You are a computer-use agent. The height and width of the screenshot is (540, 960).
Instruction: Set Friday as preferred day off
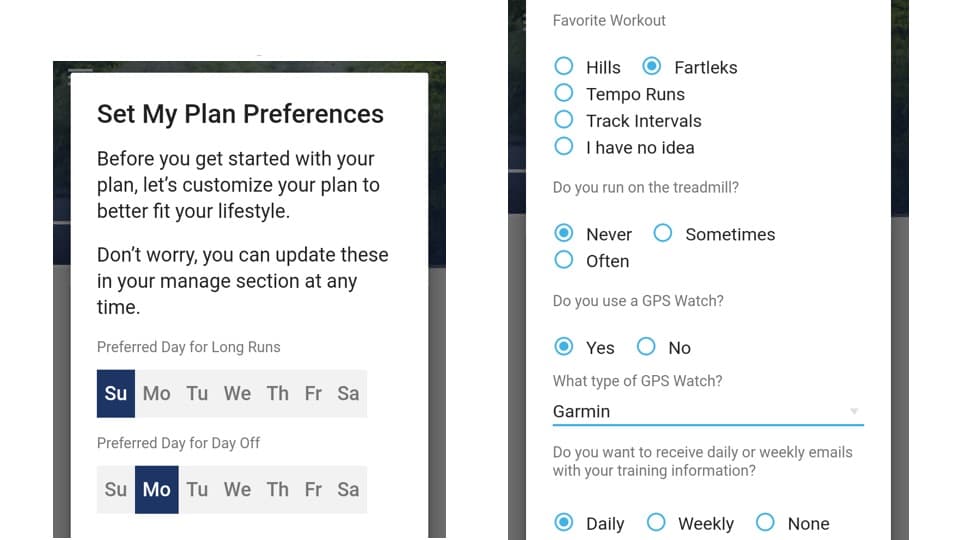[313, 490]
